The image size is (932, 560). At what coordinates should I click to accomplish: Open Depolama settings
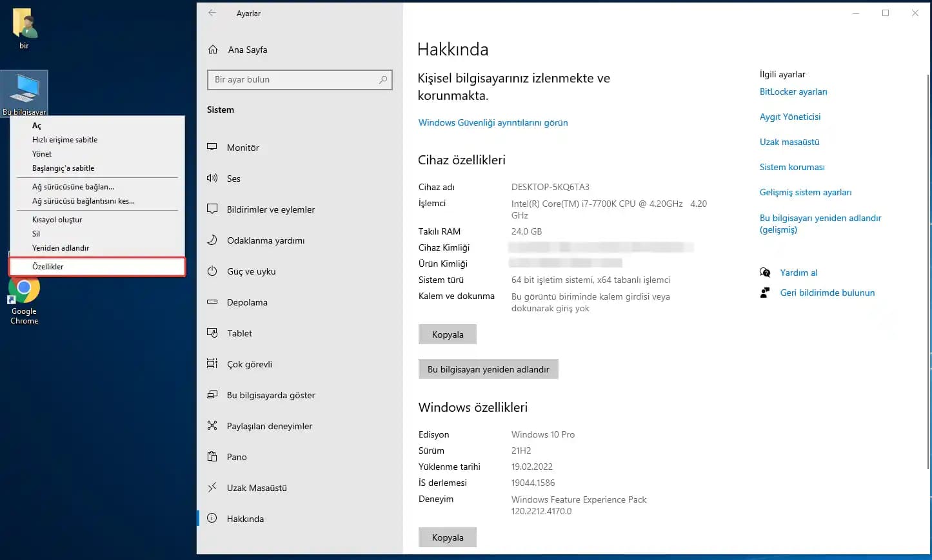tap(248, 302)
